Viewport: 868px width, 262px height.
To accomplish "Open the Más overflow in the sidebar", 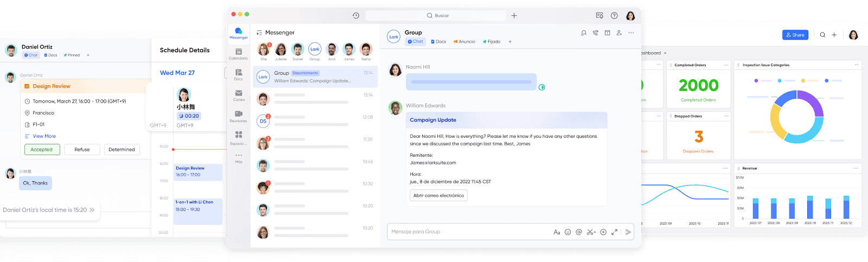I will pos(239,158).
